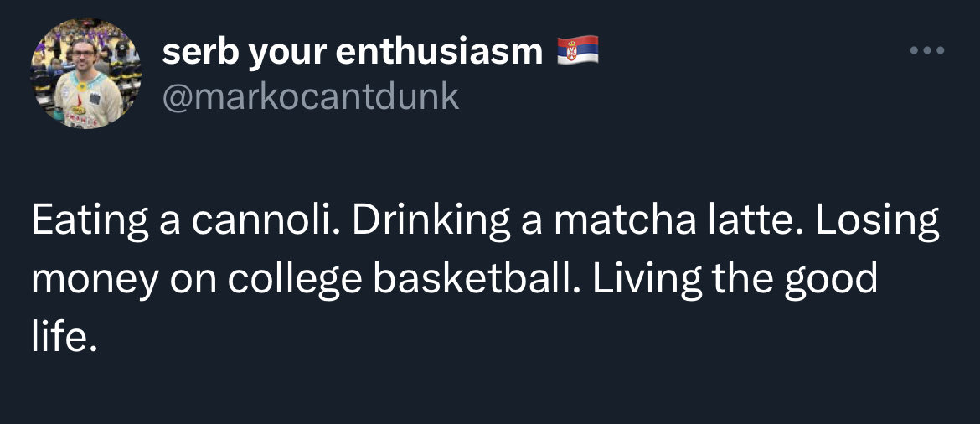Select the word "Losing" in the tweet
The height and width of the screenshot is (424, 980).
click(x=877, y=223)
